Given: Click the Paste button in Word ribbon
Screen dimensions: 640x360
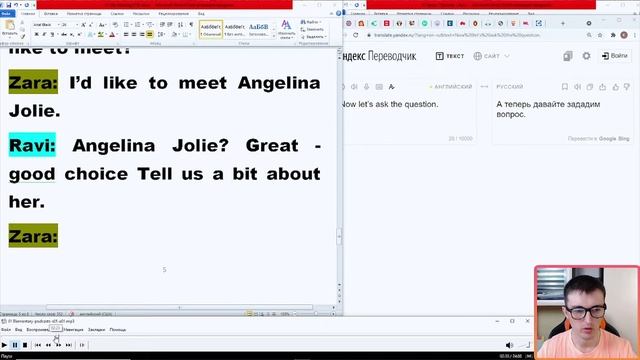Looking at the screenshot, I should pyautogui.click(x=9, y=29).
